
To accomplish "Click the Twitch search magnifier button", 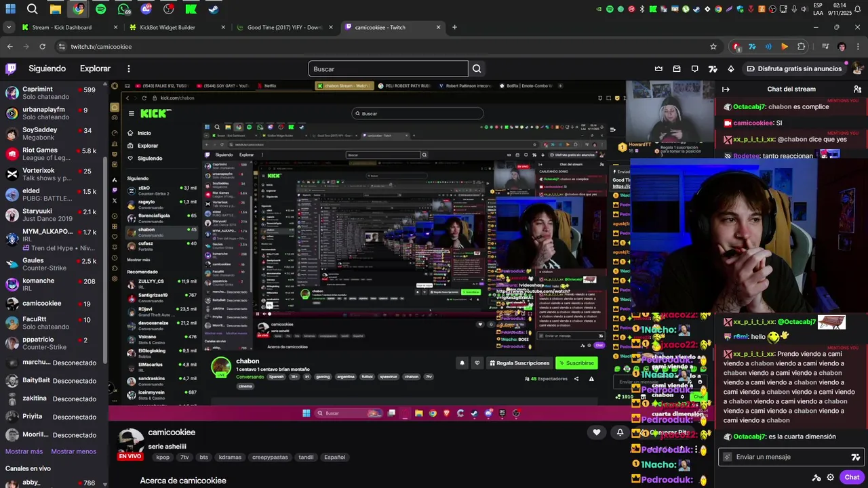I will pyautogui.click(x=477, y=68).
